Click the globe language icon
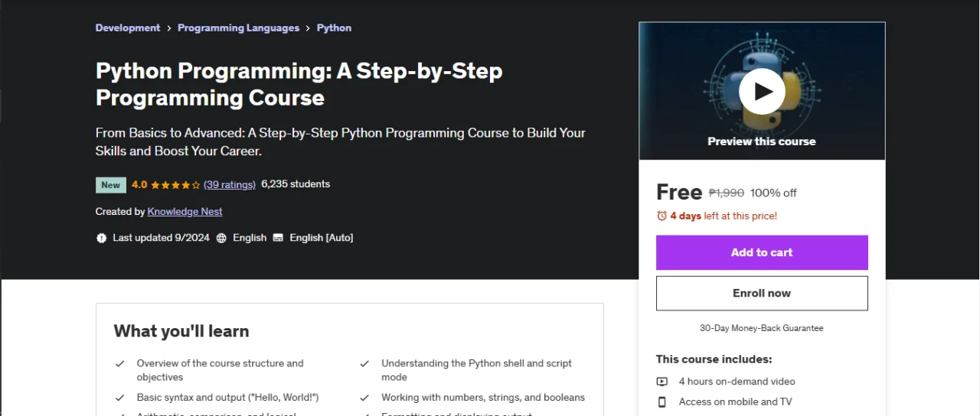 point(221,238)
